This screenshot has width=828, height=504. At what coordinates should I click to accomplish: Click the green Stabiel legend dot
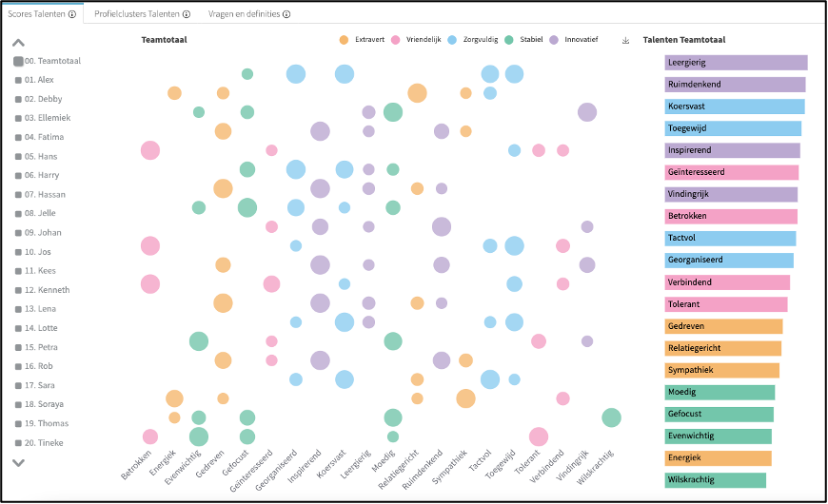pyautogui.click(x=509, y=40)
